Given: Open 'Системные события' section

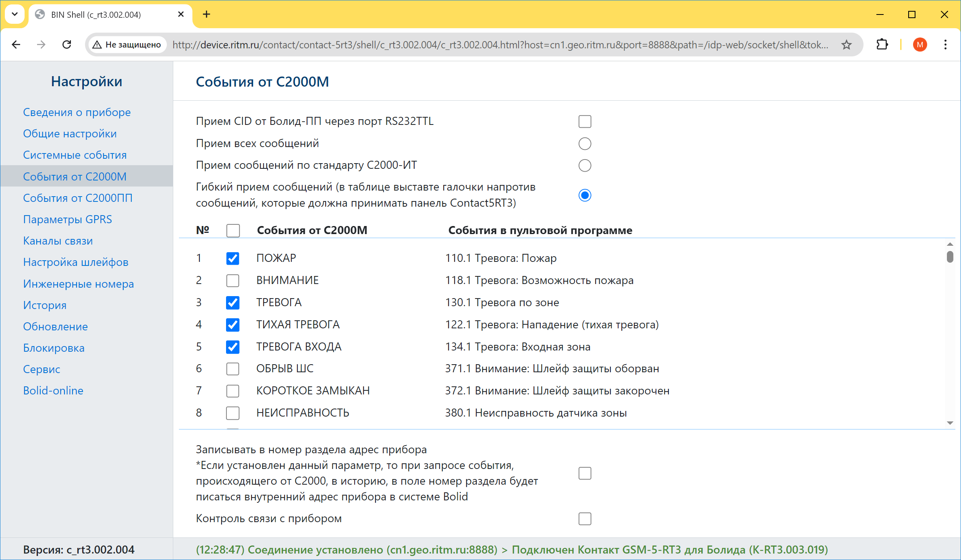Looking at the screenshot, I should pos(75,155).
